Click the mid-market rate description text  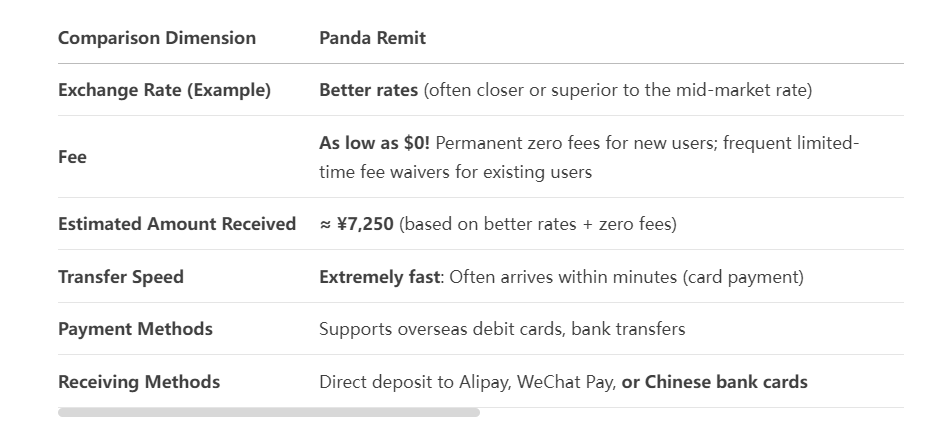point(618,90)
